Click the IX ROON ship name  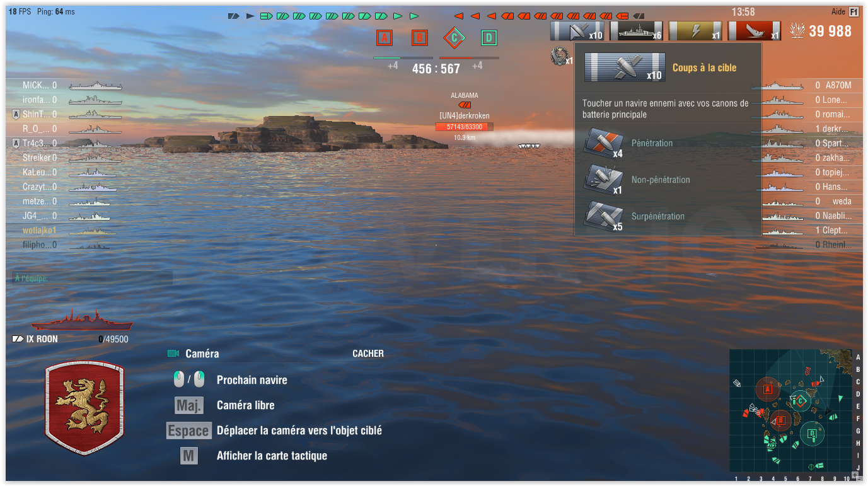(x=42, y=339)
